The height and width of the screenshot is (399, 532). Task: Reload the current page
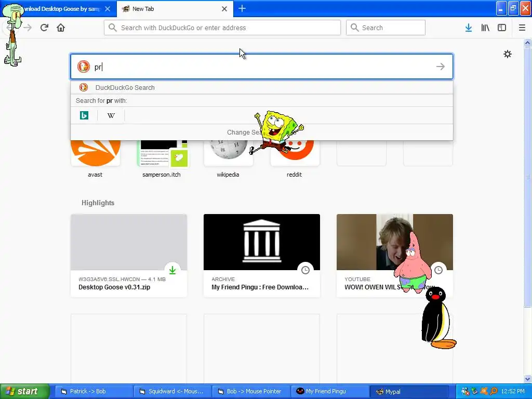coord(44,28)
